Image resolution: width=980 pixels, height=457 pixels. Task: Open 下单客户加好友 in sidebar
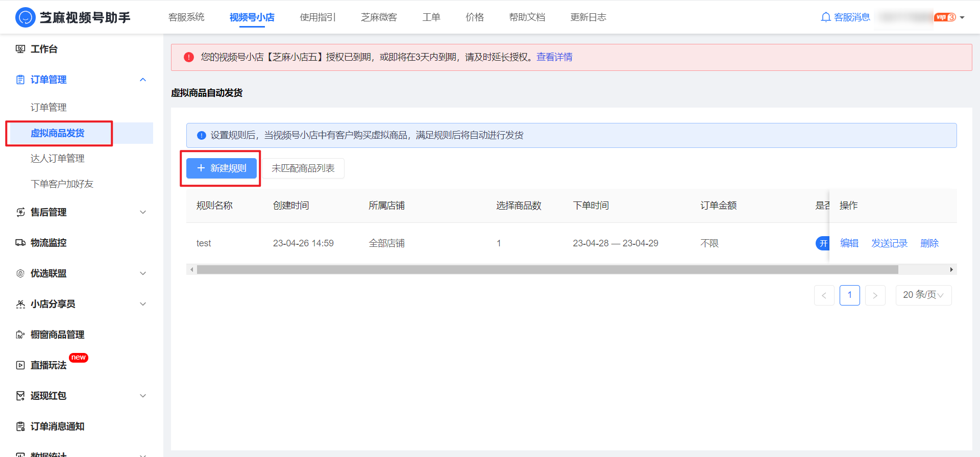click(x=62, y=184)
